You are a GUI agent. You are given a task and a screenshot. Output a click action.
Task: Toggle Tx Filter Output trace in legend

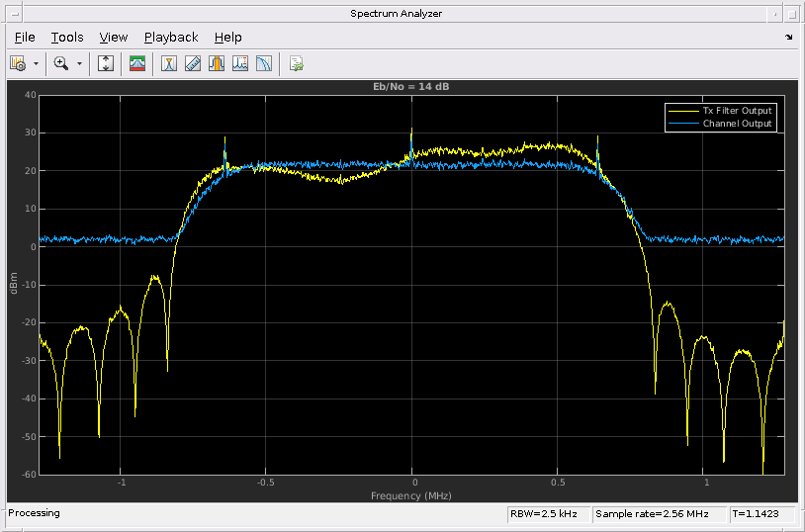737,111
